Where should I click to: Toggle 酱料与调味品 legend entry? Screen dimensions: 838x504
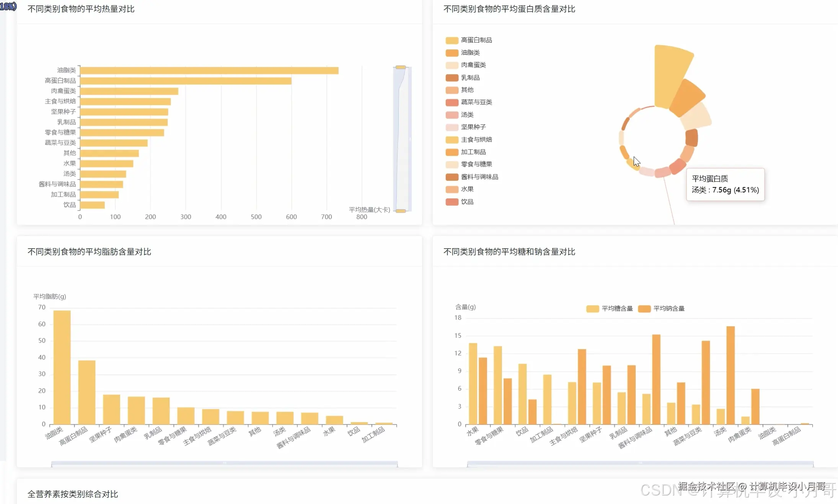pos(479,177)
